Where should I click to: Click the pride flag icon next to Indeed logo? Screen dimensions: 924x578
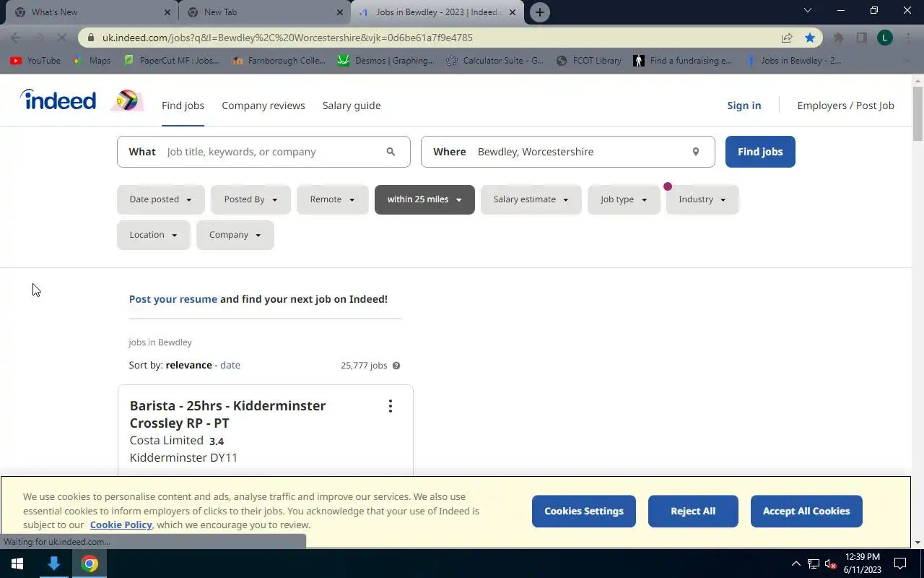point(127,100)
